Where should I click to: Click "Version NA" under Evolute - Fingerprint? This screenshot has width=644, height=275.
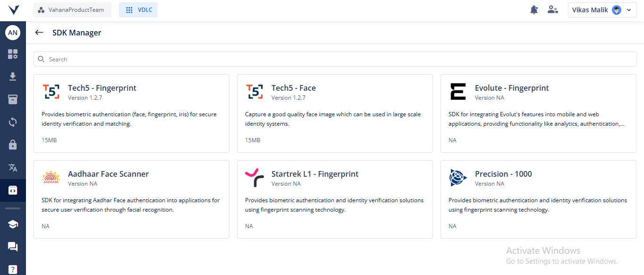click(490, 98)
